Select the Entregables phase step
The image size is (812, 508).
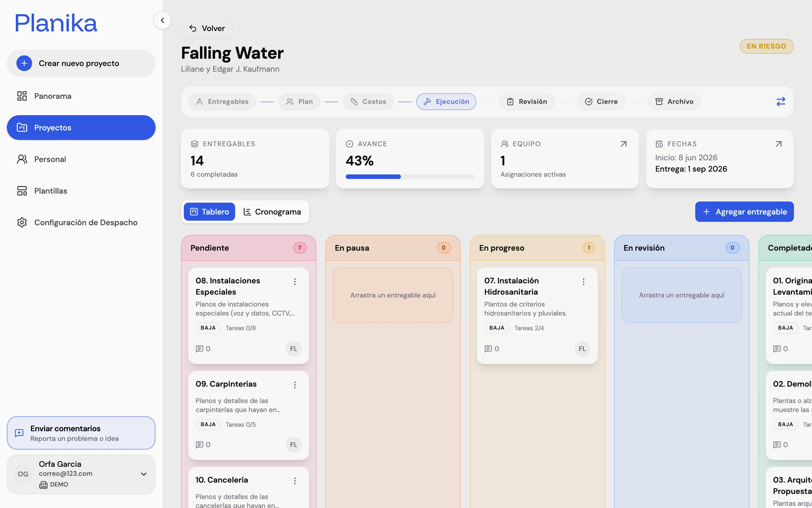(x=222, y=102)
